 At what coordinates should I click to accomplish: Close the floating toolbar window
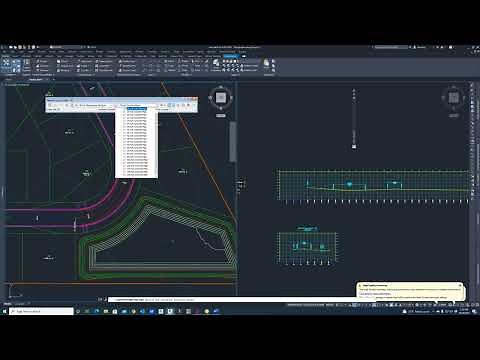(x=195, y=99)
